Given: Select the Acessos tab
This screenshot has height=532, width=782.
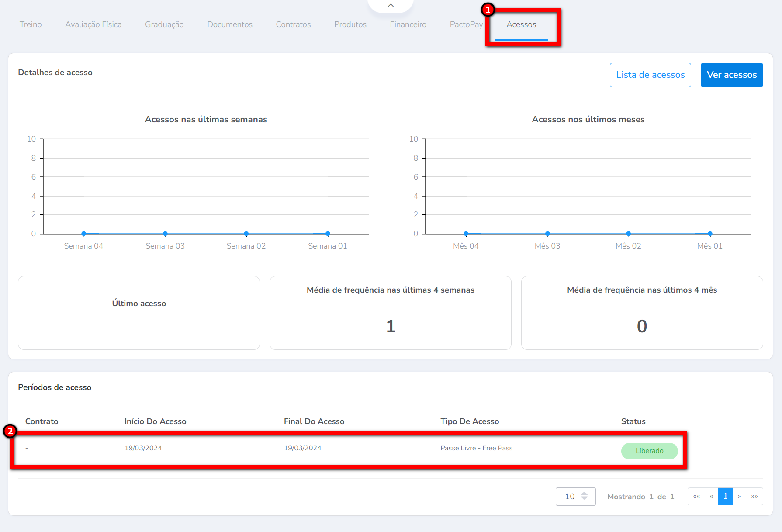Looking at the screenshot, I should click(521, 24).
